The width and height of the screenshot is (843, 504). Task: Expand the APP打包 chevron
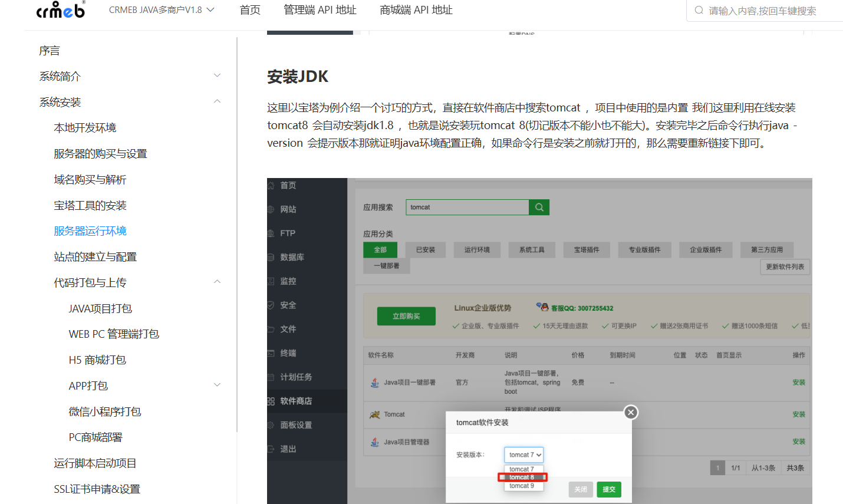coord(217,385)
